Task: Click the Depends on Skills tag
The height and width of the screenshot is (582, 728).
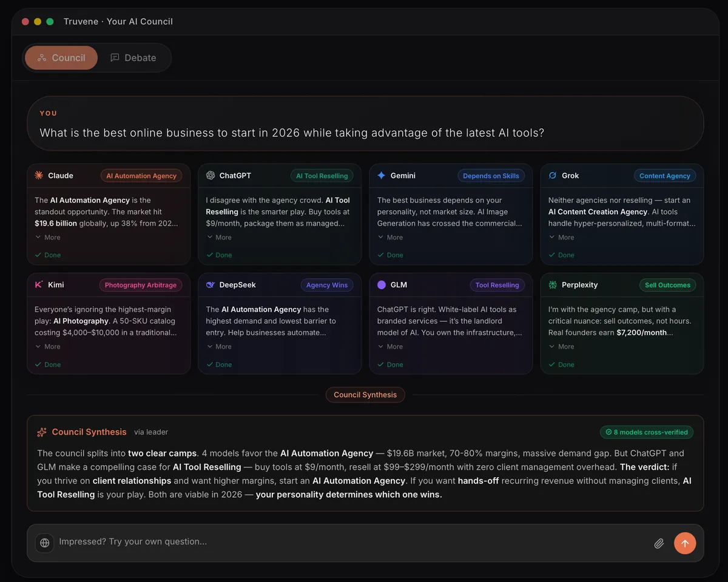Action: coord(491,176)
